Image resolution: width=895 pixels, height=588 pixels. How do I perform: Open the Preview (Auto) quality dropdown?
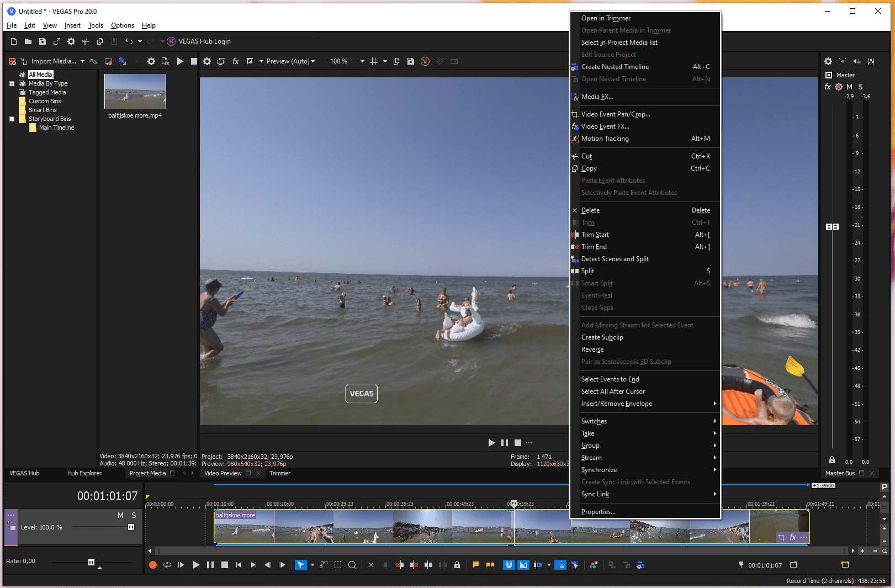coord(290,61)
